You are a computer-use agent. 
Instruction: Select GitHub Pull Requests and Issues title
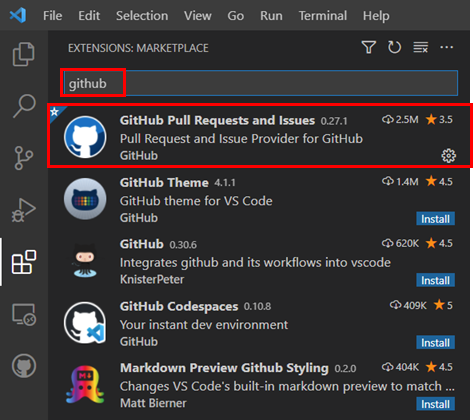click(217, 120)
